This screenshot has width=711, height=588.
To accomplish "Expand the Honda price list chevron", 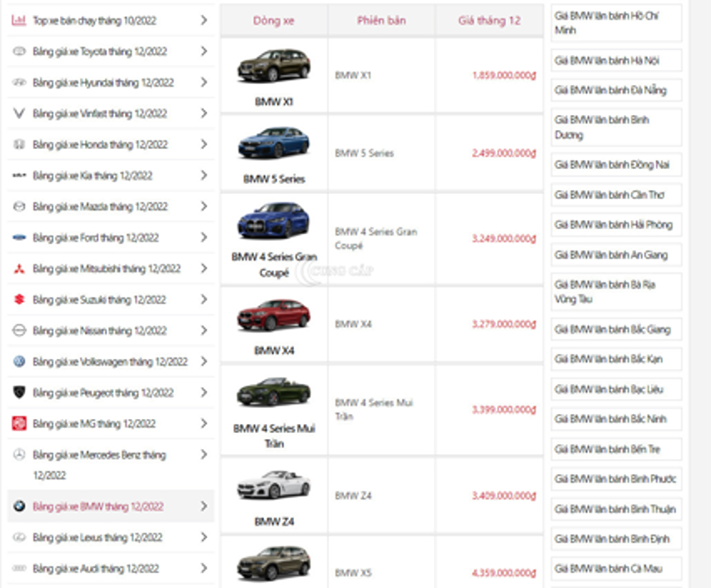I will [204, 144].
